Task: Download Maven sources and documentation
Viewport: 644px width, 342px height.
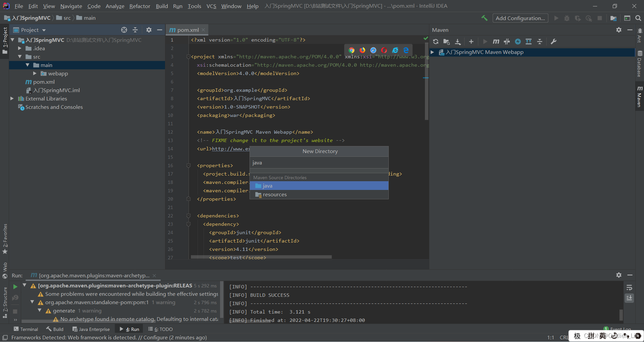Action: tap(458, 42)
